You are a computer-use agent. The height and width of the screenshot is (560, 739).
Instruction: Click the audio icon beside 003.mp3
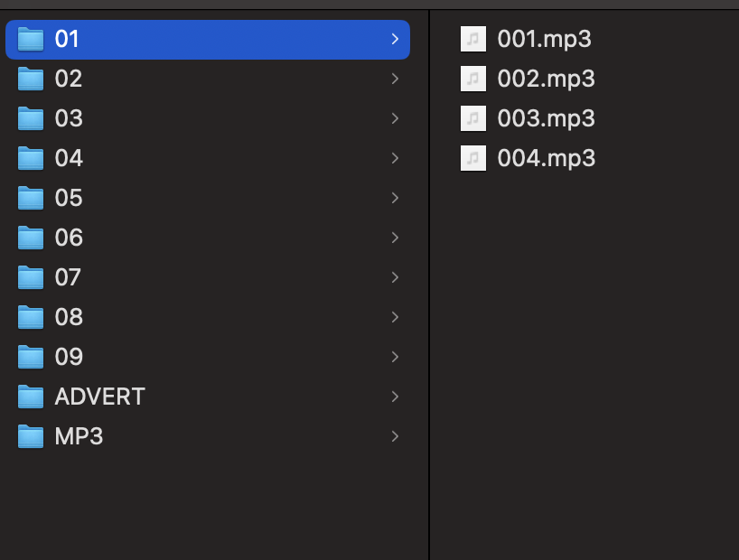(x=472, y=118)
